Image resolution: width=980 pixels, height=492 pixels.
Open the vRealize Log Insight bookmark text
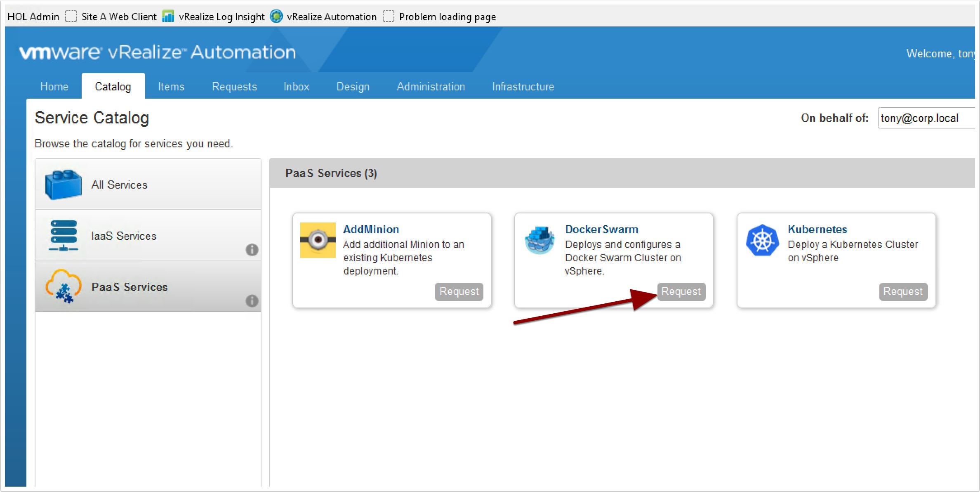[221, 17]
